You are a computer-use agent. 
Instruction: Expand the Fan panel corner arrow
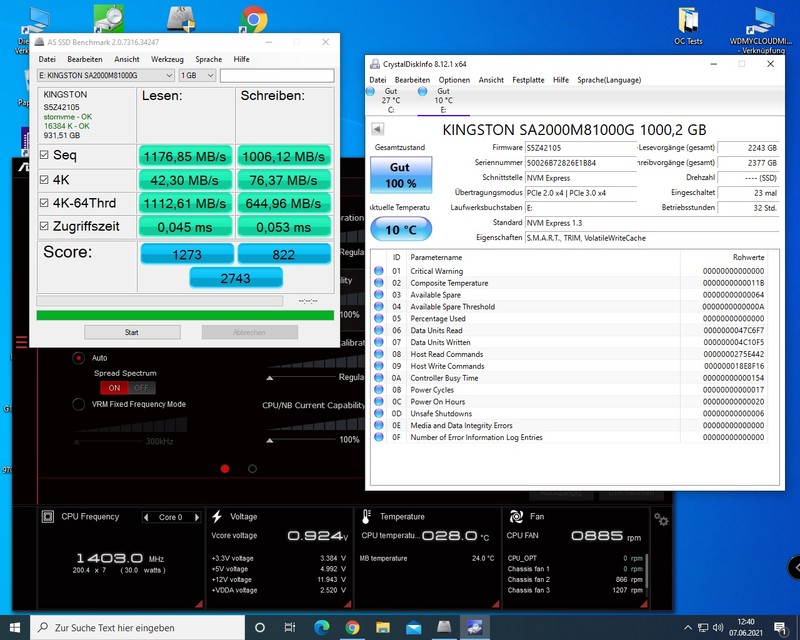(644, 604)
